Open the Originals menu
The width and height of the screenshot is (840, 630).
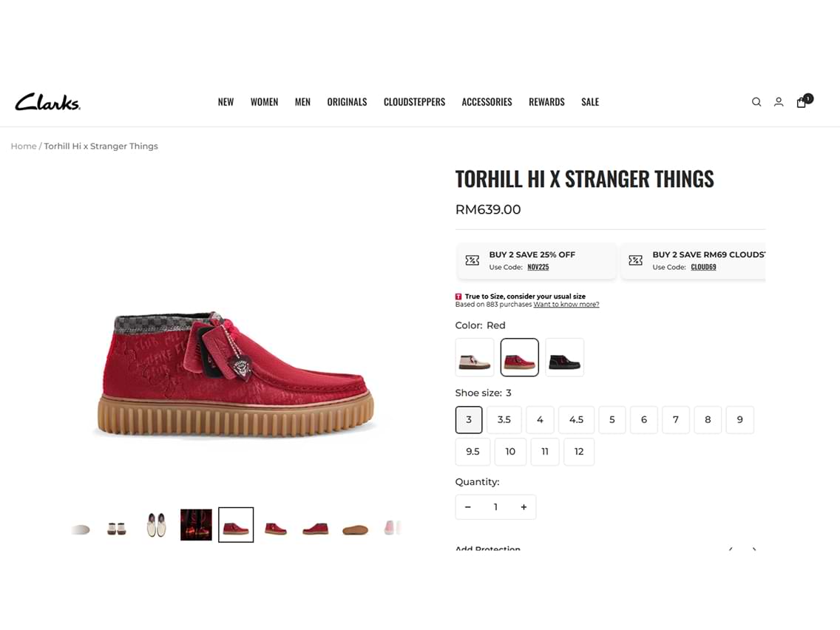pyautogui.click(x=347, y=102)
